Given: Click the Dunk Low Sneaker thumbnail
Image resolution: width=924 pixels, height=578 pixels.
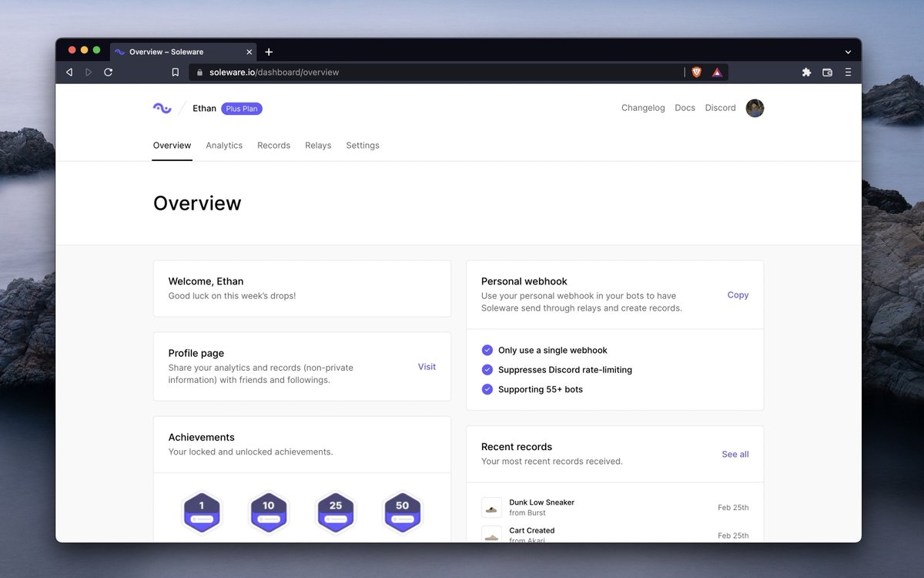Looking at the screenshot, I should (491, 507).
